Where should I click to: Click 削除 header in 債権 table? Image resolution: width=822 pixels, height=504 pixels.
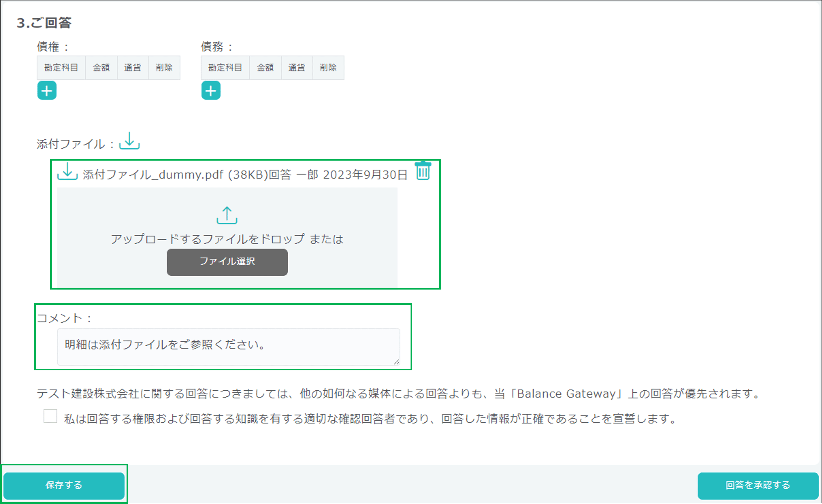(164, 68)
